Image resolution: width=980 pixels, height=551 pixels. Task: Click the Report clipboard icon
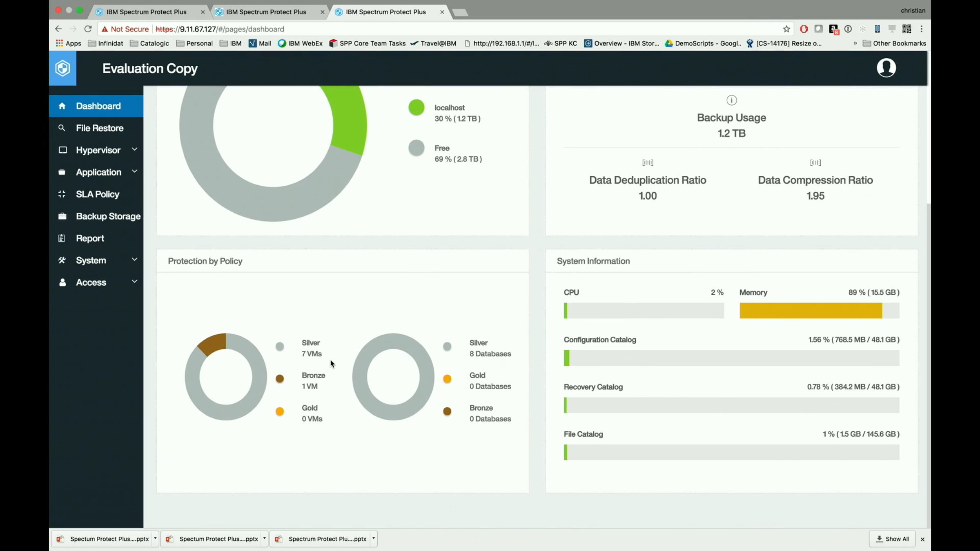[62, 238]
